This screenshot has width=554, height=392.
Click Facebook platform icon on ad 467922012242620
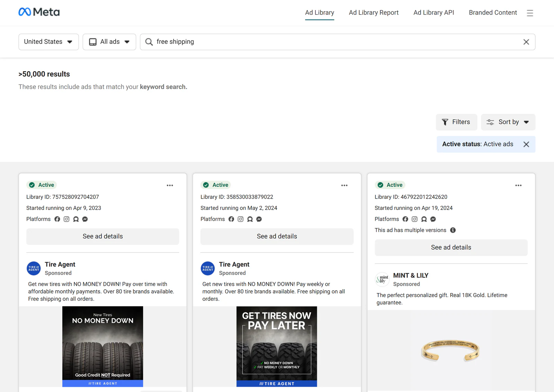(x=405, y=219)
